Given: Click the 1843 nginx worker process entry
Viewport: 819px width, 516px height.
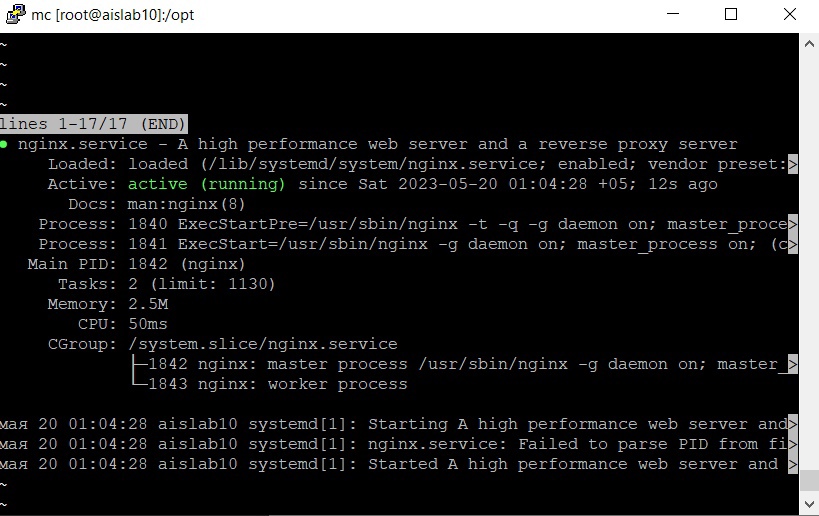Looking at the screenshot, I should 277,384.
